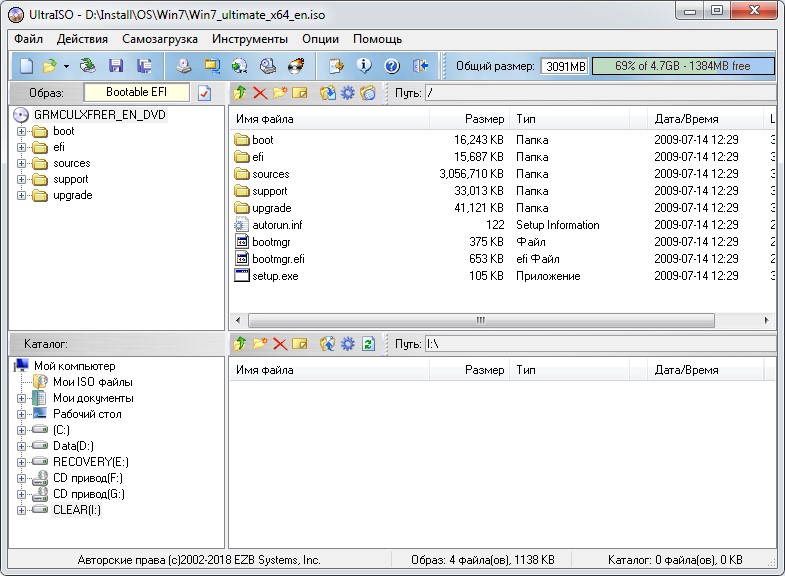Go up a folder in catalog pane
The width and height of the screenshot is (785, 576).
[x=240, y=344]
